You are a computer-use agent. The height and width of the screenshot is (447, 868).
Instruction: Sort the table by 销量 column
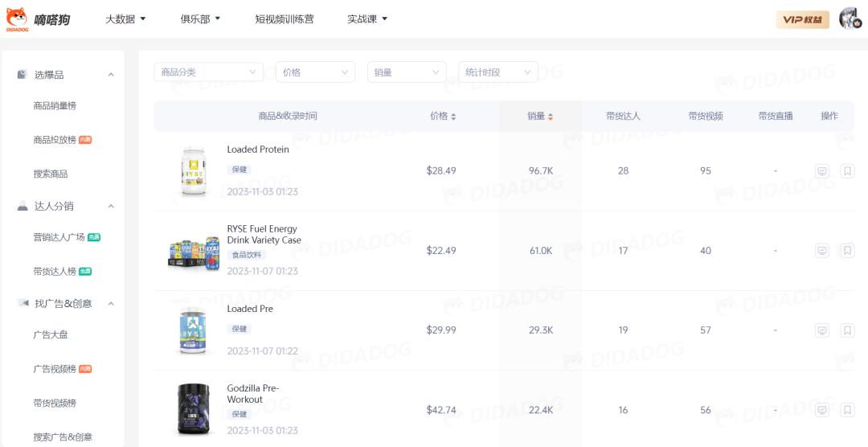[540, 116]
